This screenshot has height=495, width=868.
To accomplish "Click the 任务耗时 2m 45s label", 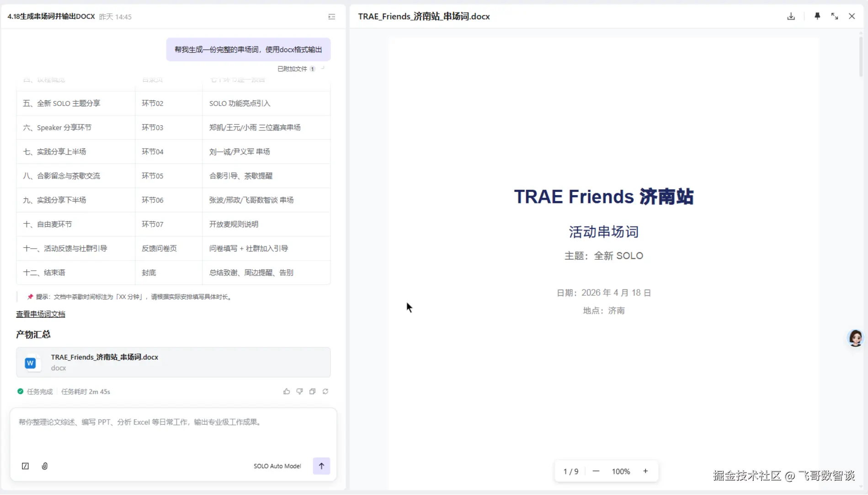I will [85, 392].
